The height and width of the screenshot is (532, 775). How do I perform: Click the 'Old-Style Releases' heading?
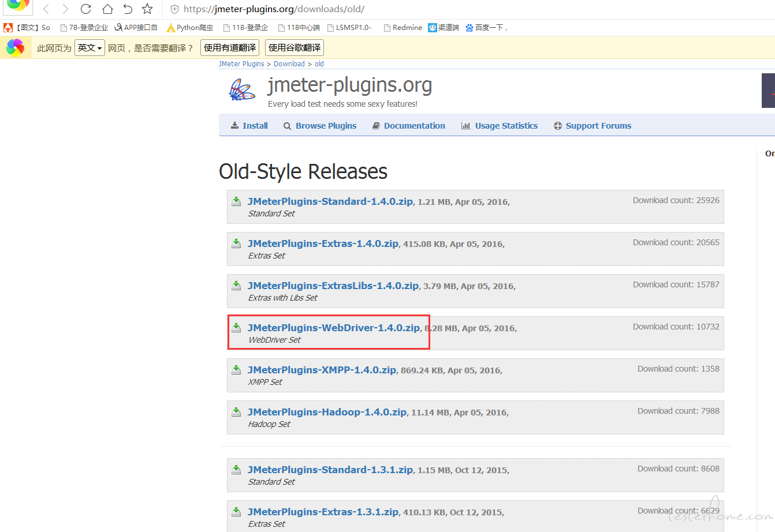[x=303, y=171]
